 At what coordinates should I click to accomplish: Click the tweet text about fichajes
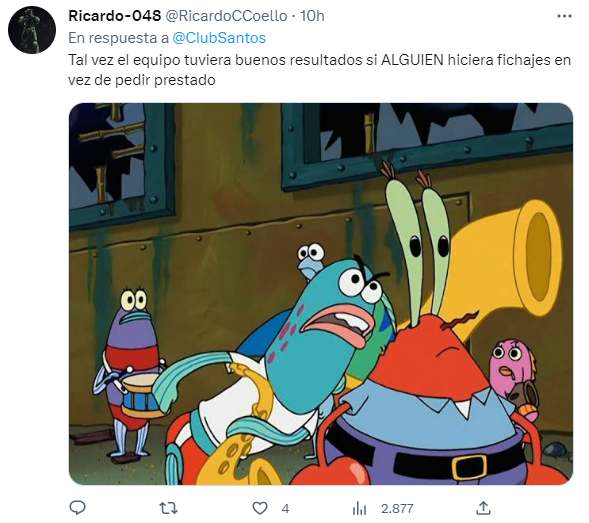tap(319, 70)
